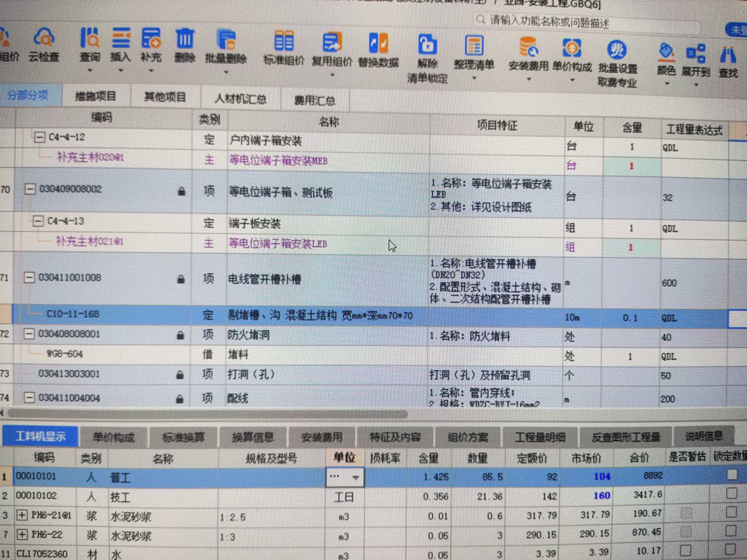Collapse the 030411001008 item node

29,277
